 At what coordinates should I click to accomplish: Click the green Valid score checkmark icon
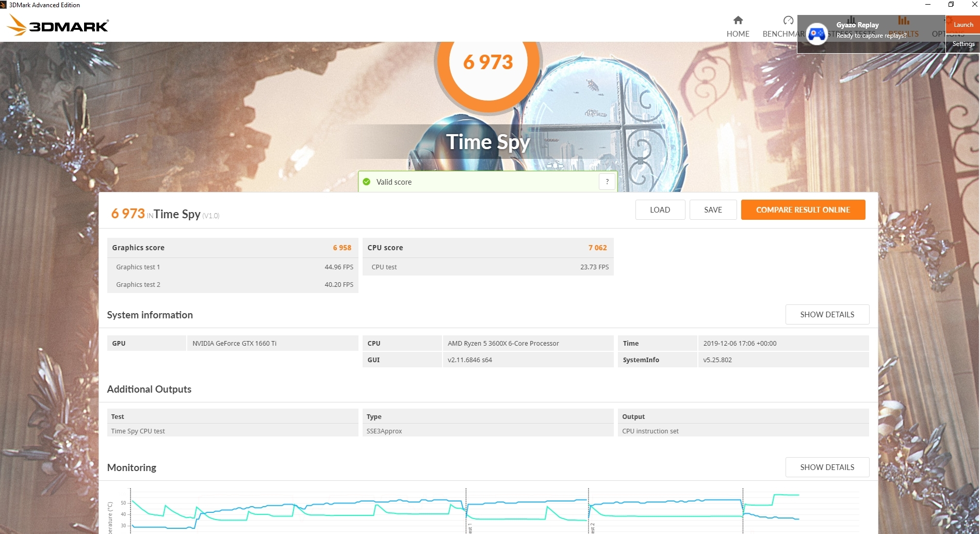367,182
